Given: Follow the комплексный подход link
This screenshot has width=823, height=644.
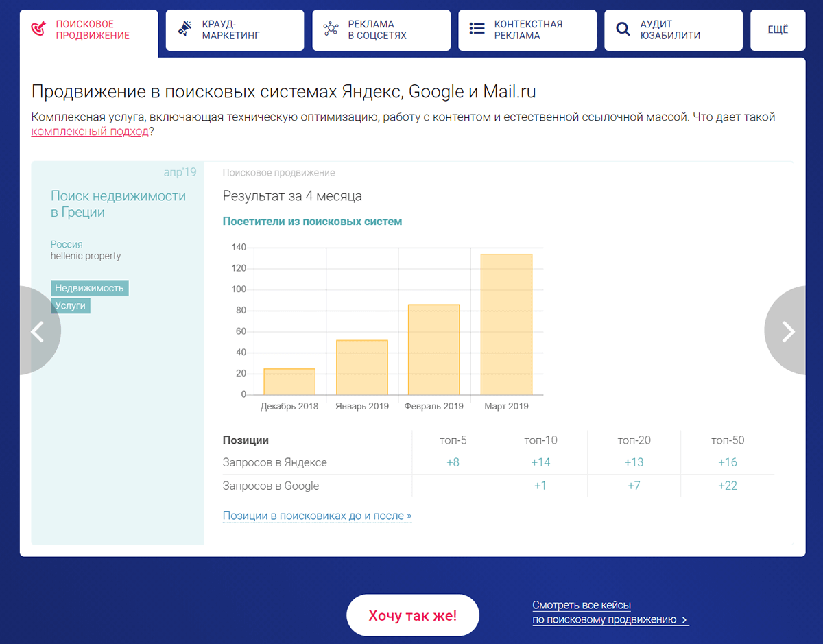Looking at the screenshot, I should click(x=90, y=132).
